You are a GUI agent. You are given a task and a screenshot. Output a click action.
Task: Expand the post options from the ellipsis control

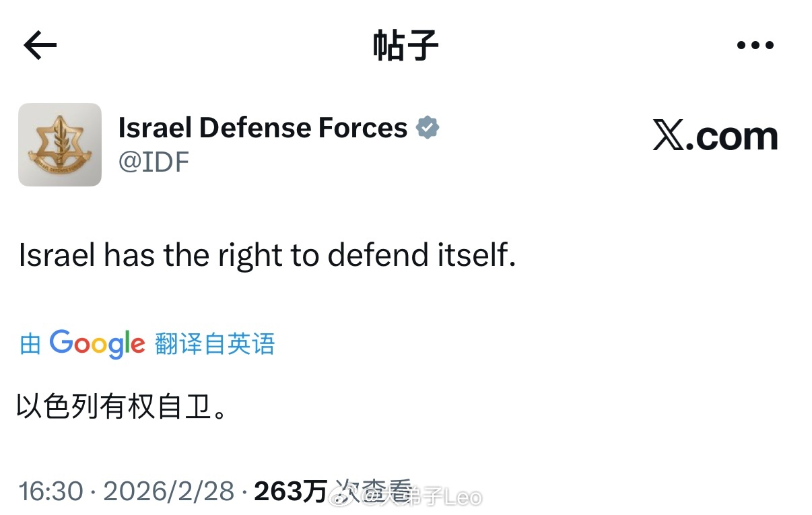coord(754,44)
